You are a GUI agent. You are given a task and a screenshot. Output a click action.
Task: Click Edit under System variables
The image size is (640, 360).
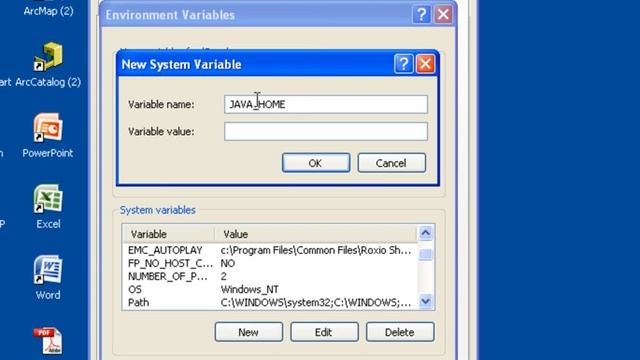point(324,332)
